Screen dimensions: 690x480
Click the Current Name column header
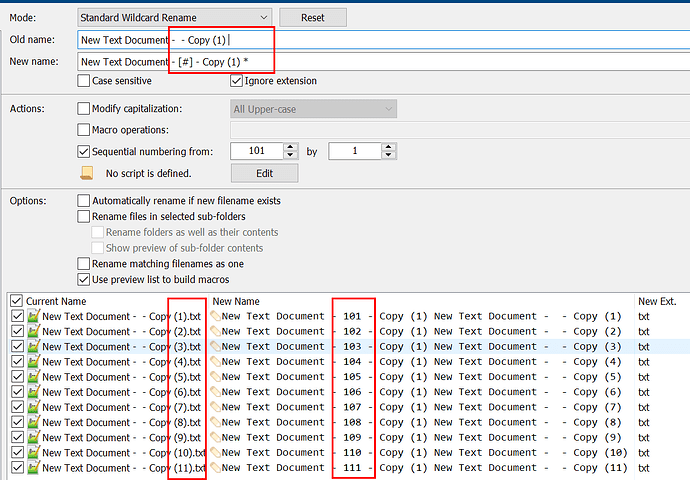pos(56,301)
